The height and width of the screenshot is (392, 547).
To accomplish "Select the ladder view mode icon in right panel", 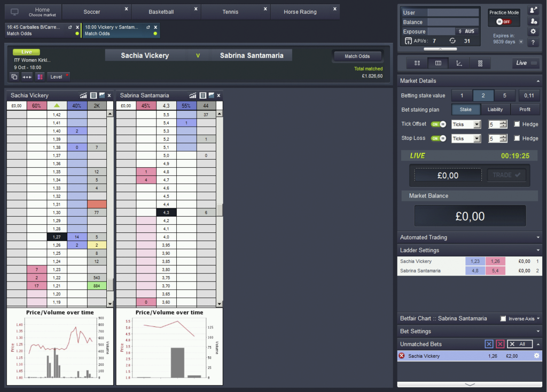I will click(438, 63).
